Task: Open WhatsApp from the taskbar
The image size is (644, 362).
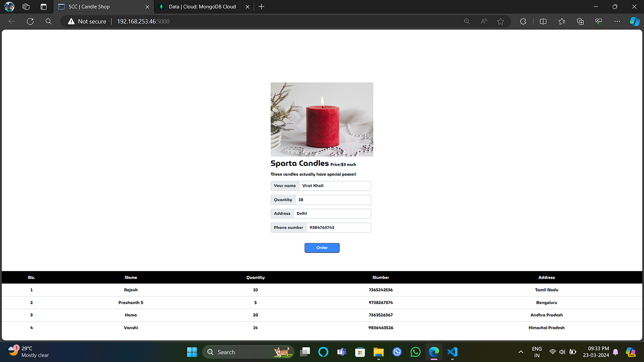Action: coord(415,352)
